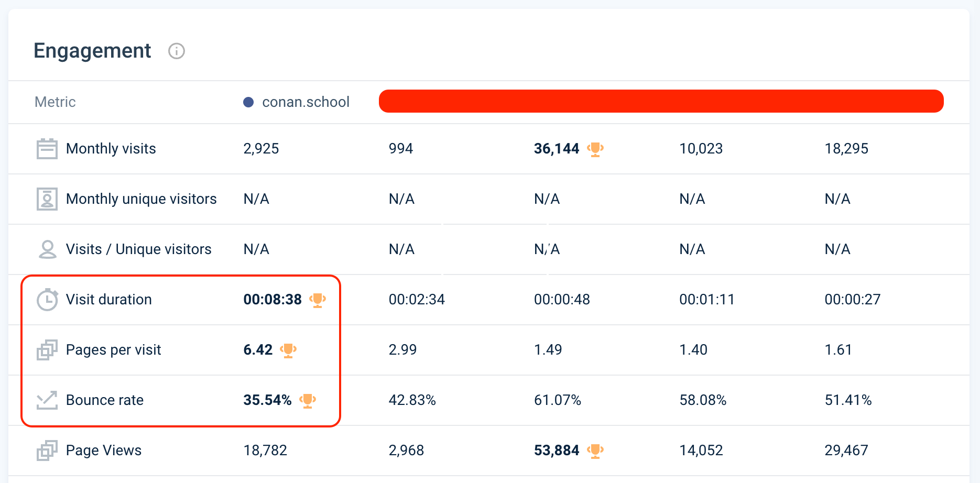Select the 1.61 pages per visit value
The width and height of the screenshot is (980, 483).
(838, 350)
